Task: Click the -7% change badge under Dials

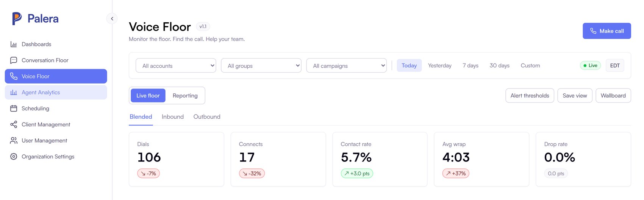Action: tap(148, 174)
